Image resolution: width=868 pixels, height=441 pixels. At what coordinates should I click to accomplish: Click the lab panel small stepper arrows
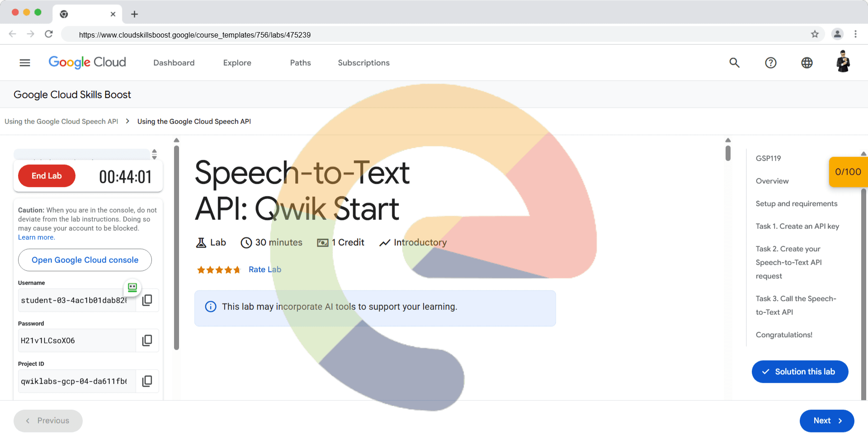click(154, 154)
